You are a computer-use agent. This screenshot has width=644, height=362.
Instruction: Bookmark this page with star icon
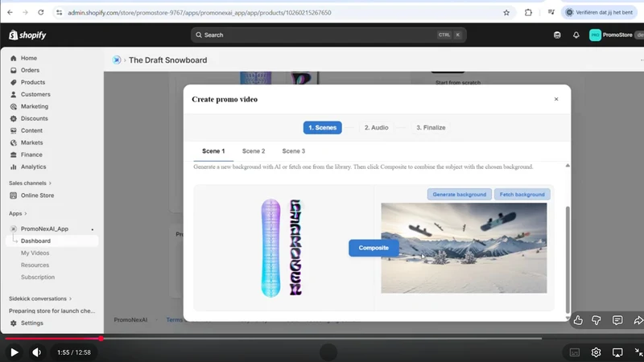506,13
